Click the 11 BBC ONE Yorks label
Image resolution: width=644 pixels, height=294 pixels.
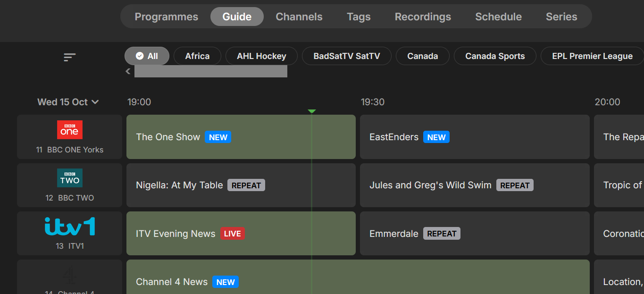tap(70, 150)
